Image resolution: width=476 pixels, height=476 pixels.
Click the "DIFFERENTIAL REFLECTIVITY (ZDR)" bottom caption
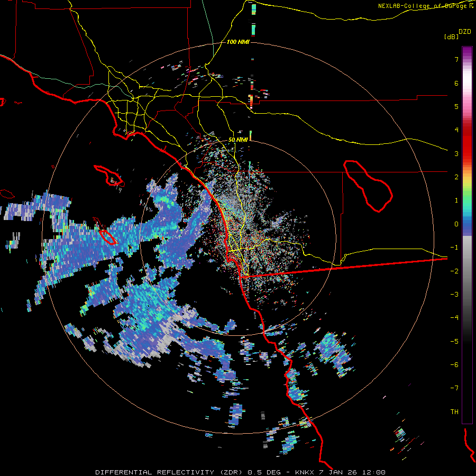point(169,472)
